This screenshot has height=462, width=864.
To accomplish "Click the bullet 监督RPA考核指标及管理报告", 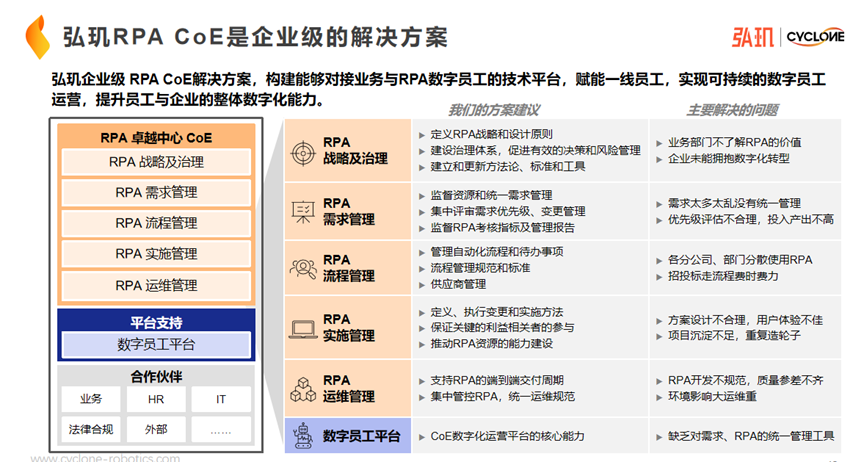I will (502, 227).
